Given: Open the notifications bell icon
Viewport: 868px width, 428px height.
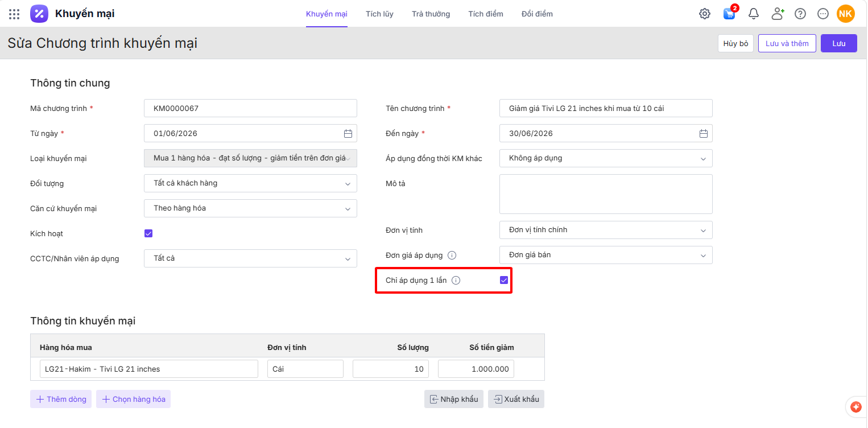Looking at the screenshot, I should point(754,14).
